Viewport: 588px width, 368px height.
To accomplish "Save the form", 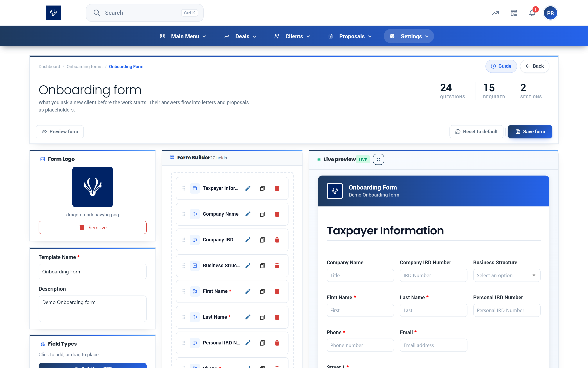I will click(x=530, y=132).
